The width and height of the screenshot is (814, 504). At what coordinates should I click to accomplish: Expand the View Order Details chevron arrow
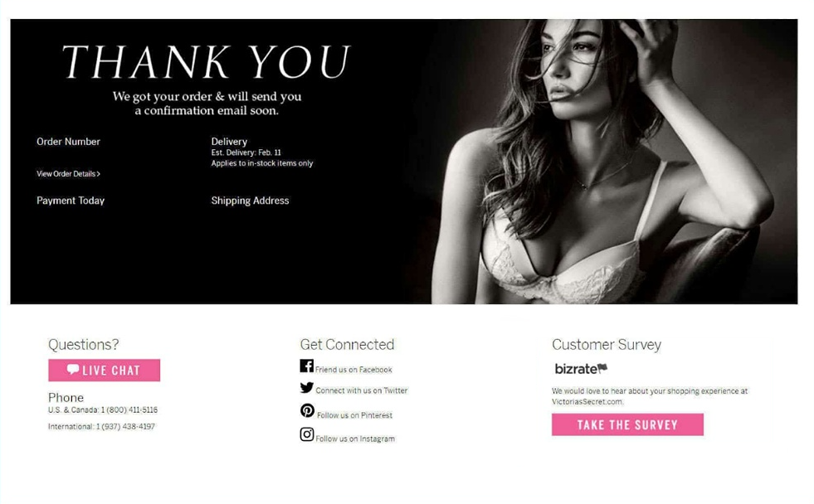pyautogui.click(x=99, y=174)
